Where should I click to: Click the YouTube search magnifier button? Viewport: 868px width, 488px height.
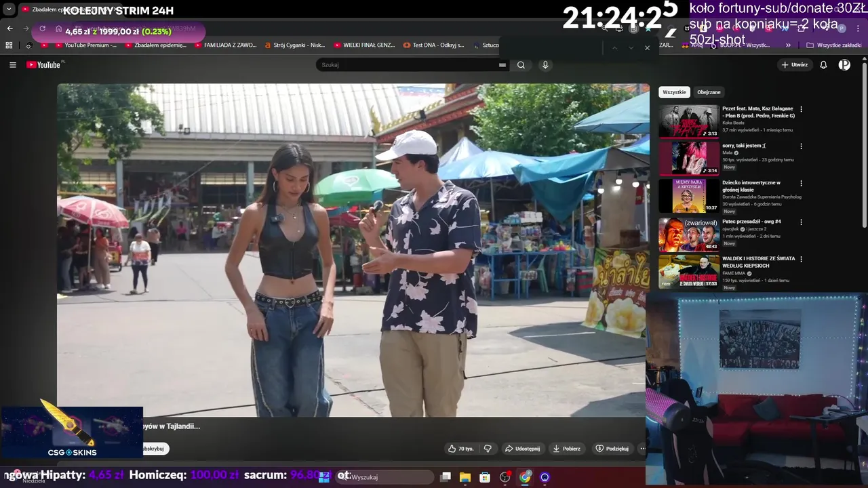pos(521,65)
